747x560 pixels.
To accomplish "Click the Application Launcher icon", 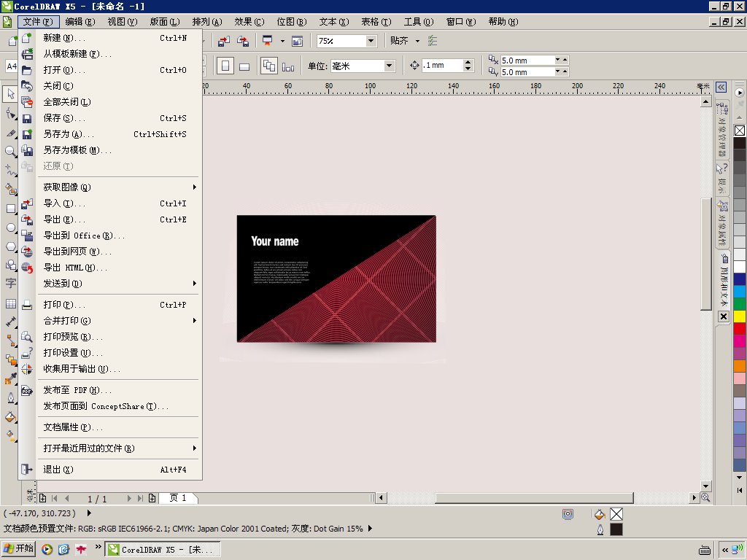I will pos(268,42).
